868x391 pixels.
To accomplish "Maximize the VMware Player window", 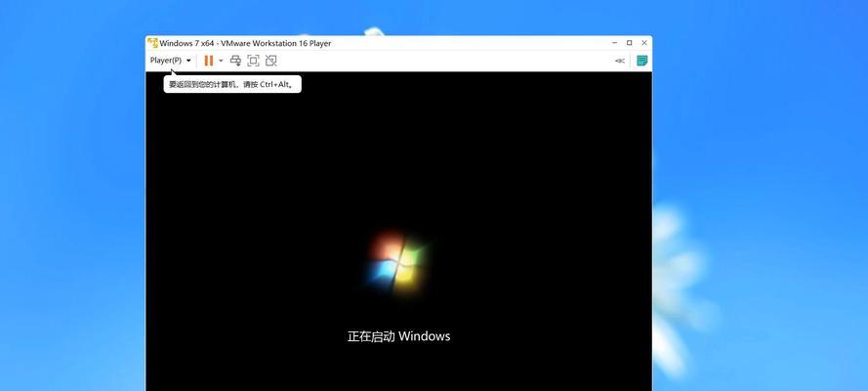I will pos(630,43).
